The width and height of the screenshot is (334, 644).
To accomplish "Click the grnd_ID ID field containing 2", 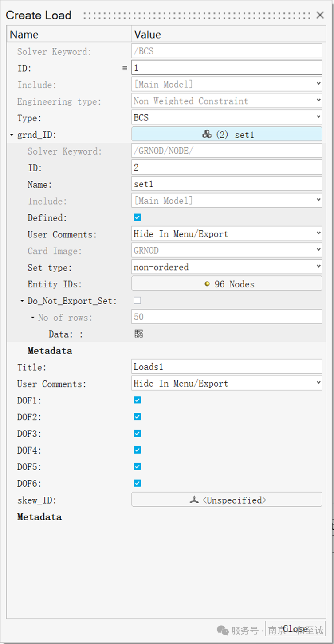I will click(x=227, y=167).
